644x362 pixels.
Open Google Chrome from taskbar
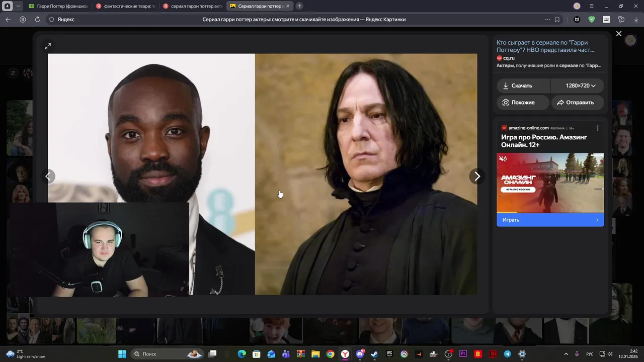click(330, 354)
